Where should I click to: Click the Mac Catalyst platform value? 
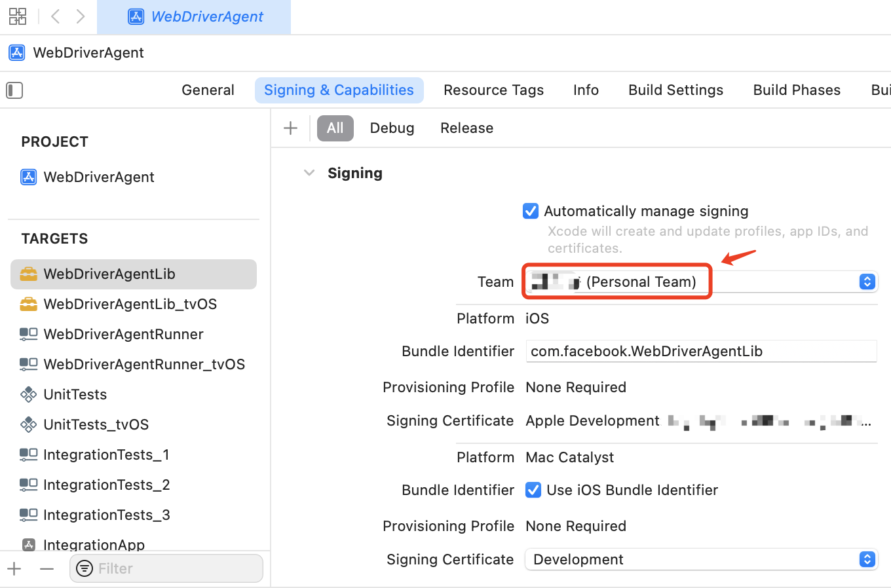tap(570, 457)
